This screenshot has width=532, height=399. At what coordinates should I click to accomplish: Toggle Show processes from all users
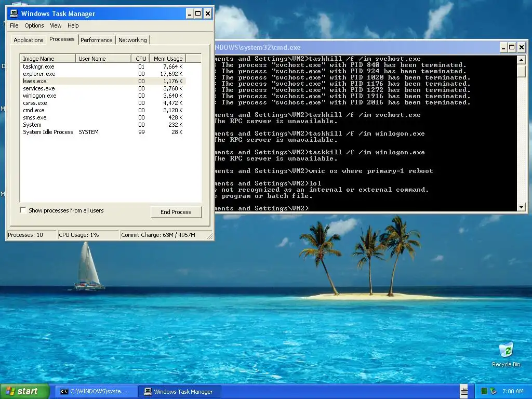point(23,210)
